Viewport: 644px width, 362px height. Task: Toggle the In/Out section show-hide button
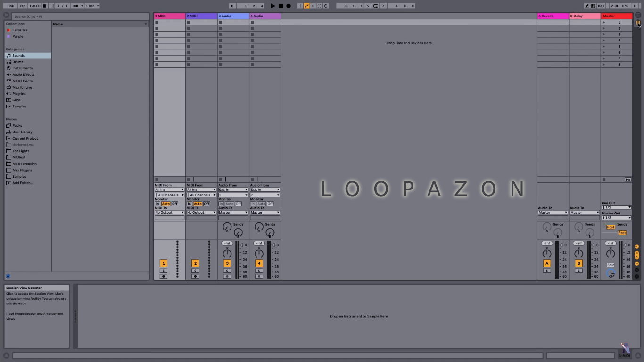tap(636, 247)
